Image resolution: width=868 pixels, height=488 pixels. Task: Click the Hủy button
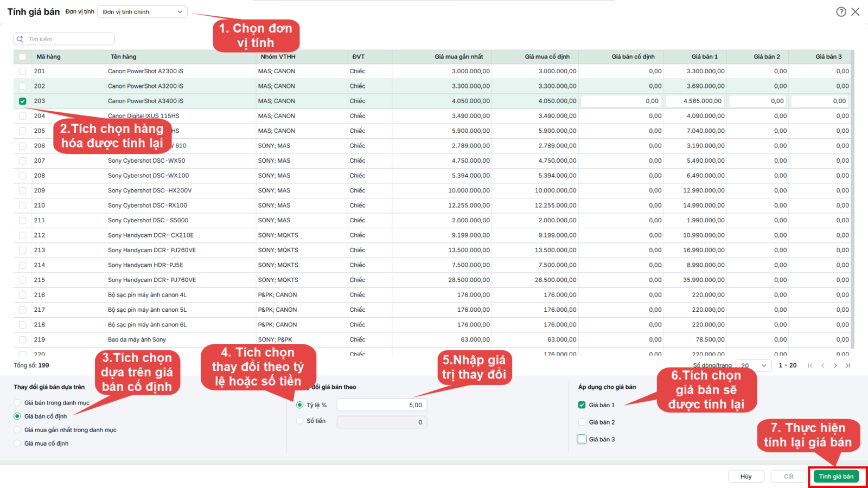click(x=746, y=477)
